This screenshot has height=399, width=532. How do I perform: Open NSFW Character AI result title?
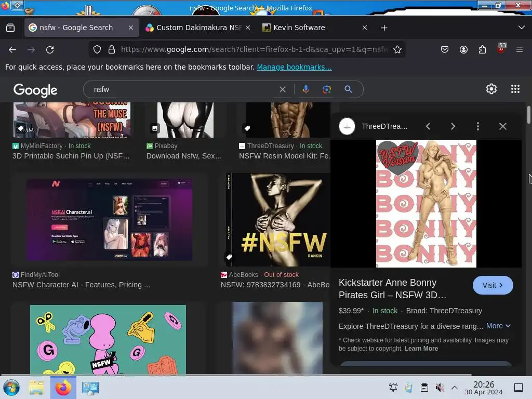pos(81,285)
